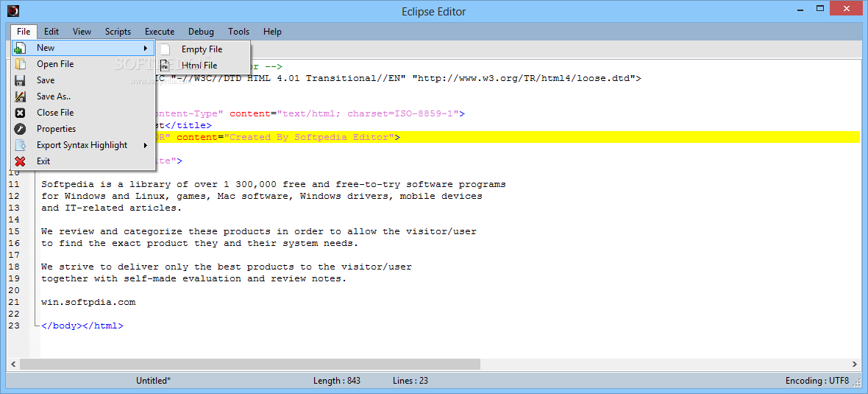Click the Length : 843 status entry
The height and width of the screenshot is (394, 868).
337,381
